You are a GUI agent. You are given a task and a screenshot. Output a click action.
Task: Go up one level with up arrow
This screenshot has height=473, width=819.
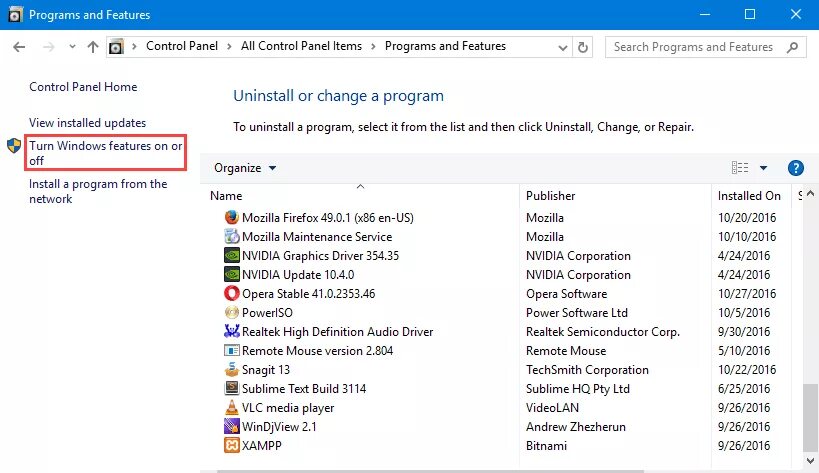tap(92, 47)
